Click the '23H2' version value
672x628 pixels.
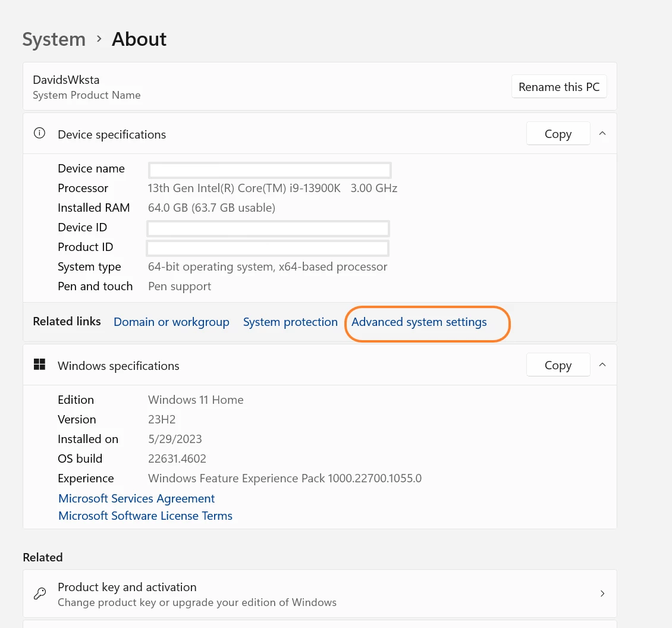[162, 420]
